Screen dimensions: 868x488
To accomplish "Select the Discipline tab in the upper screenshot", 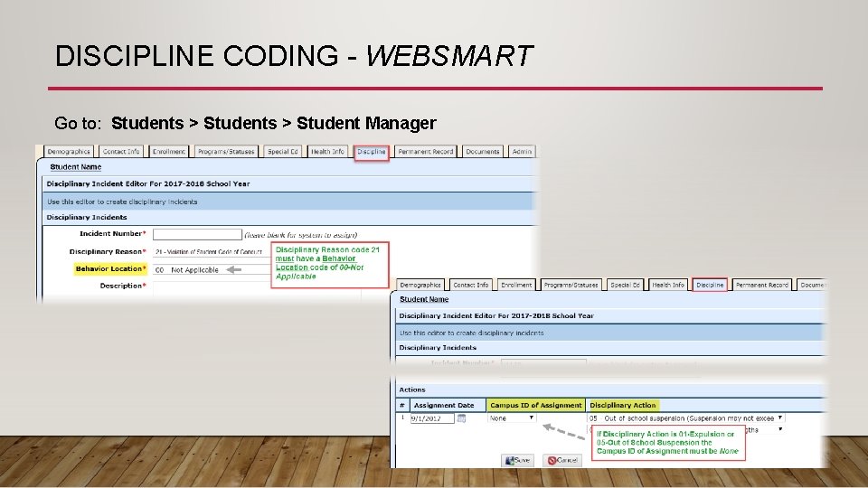I will click(372, 151).
